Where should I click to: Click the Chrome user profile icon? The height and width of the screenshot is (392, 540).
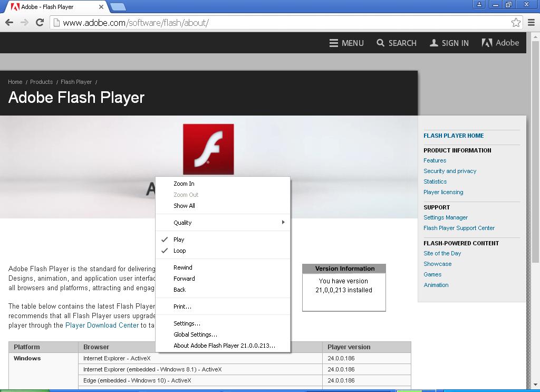(x=479, y=4)
